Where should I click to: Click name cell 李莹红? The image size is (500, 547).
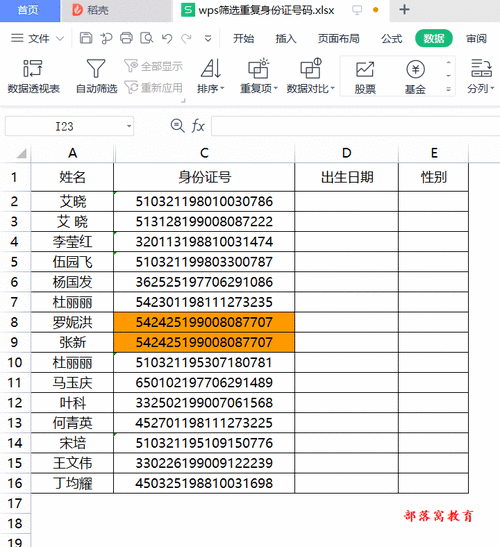(x=72, y=241)
